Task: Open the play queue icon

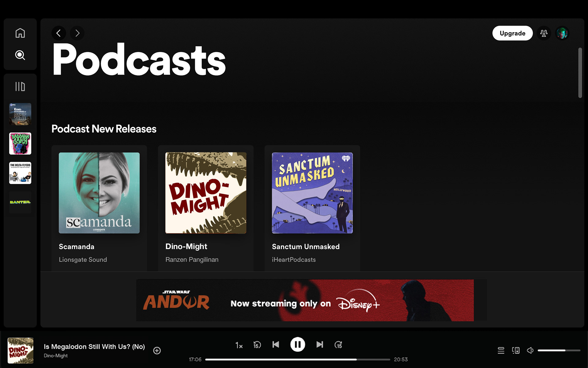Action: click(501, 351)
